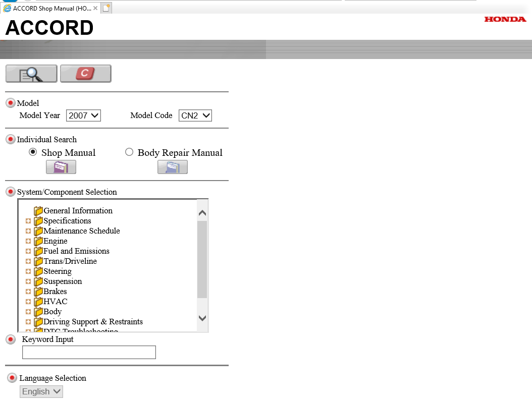Expand the HVAC tree node
The height and width of the screenshot is (405, 532).
pos(28,302)
